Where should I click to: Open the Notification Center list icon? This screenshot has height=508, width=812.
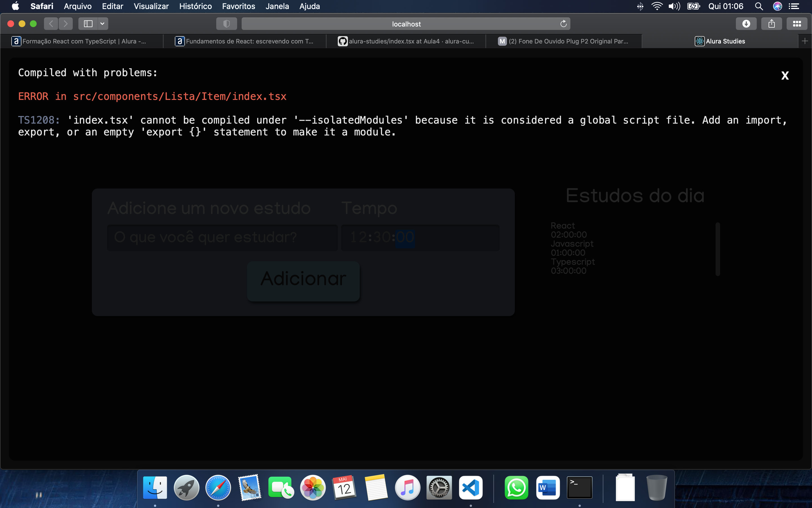pos(794,6)
